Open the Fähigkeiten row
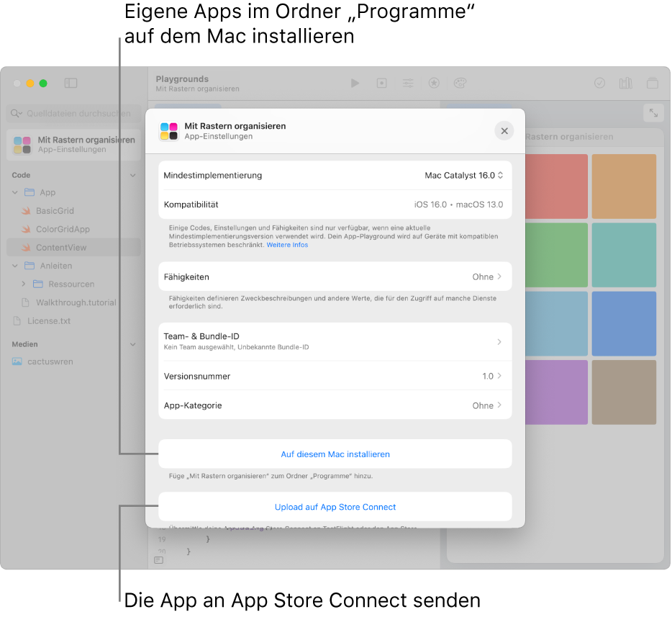The height and width of the screenshot is (617, 672). [335, 276]
